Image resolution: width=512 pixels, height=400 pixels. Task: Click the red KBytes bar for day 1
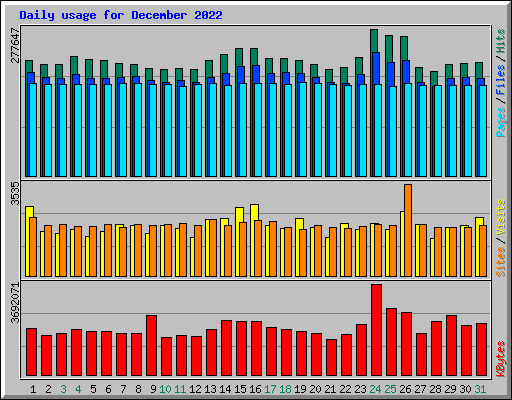tap(32, 352)
